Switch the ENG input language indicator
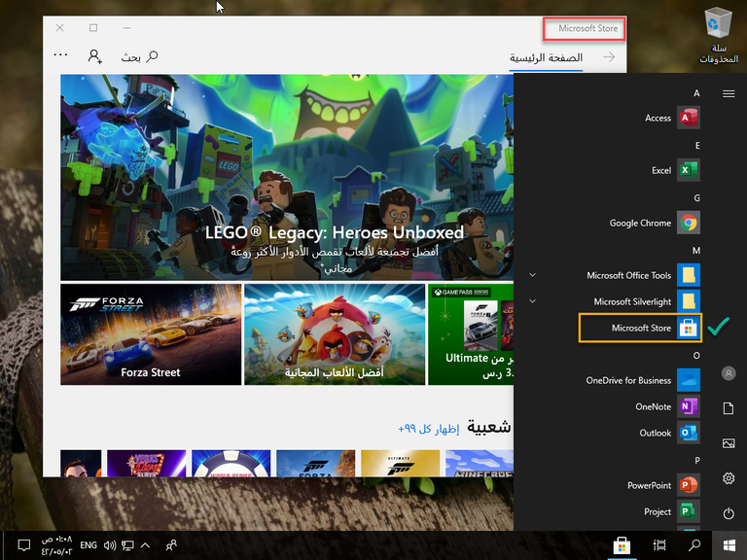This screenshot has width=747, height=560. coord(89,545)
